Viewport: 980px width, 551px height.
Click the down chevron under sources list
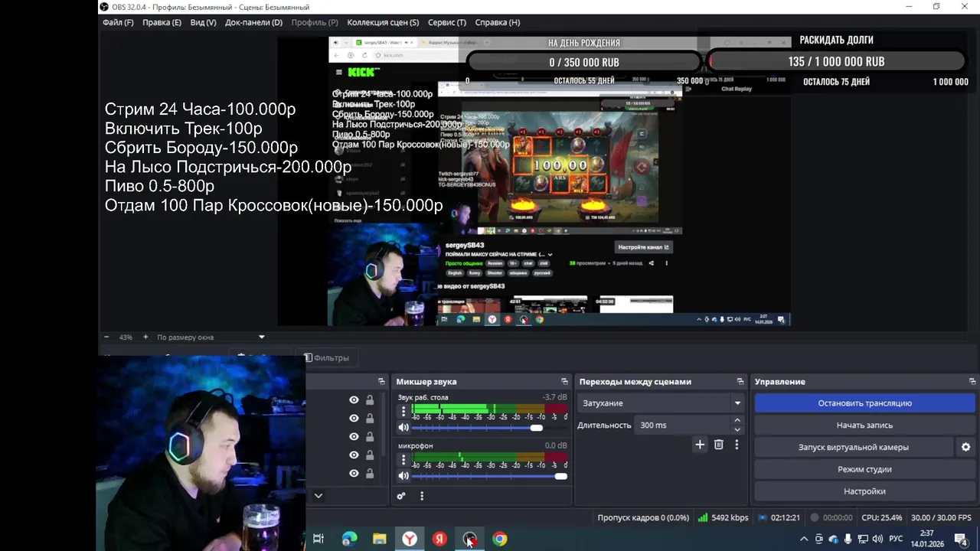pyautogui.click(x=318, y=496)
